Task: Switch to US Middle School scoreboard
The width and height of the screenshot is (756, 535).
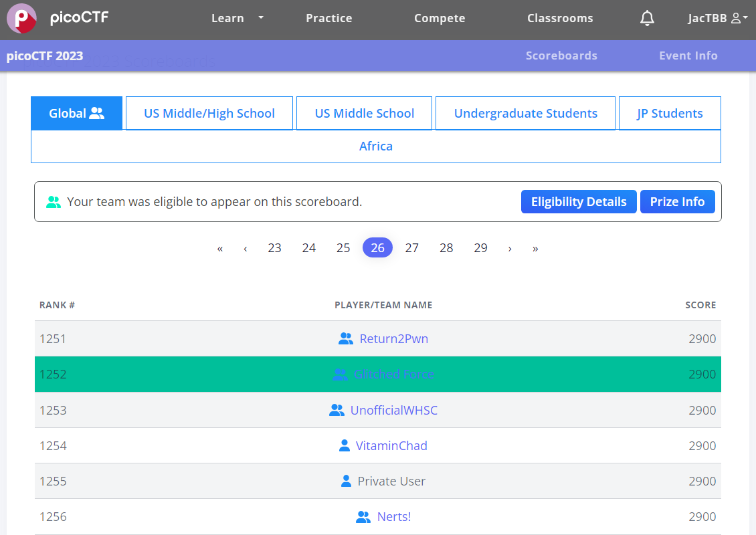Action: pos(365,113)
